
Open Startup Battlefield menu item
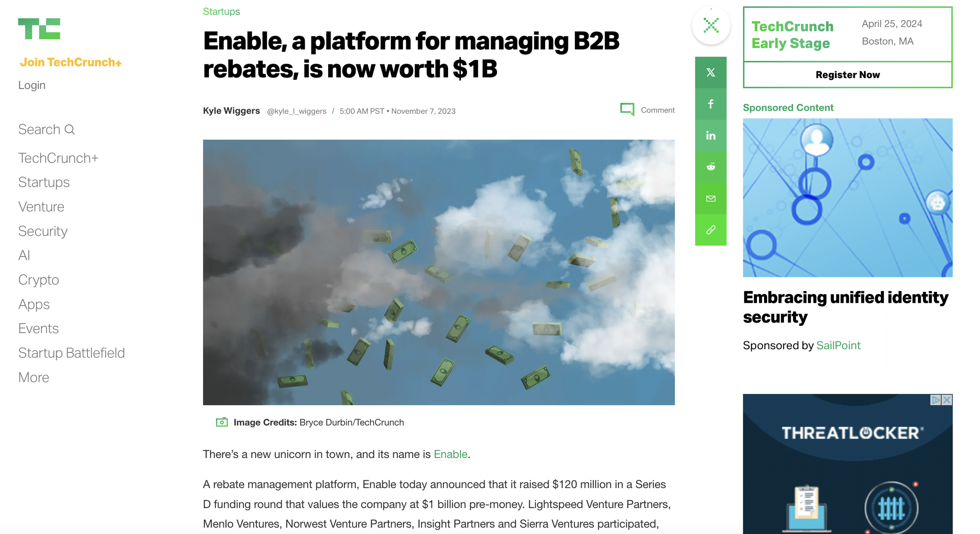(x=71, y=353)
